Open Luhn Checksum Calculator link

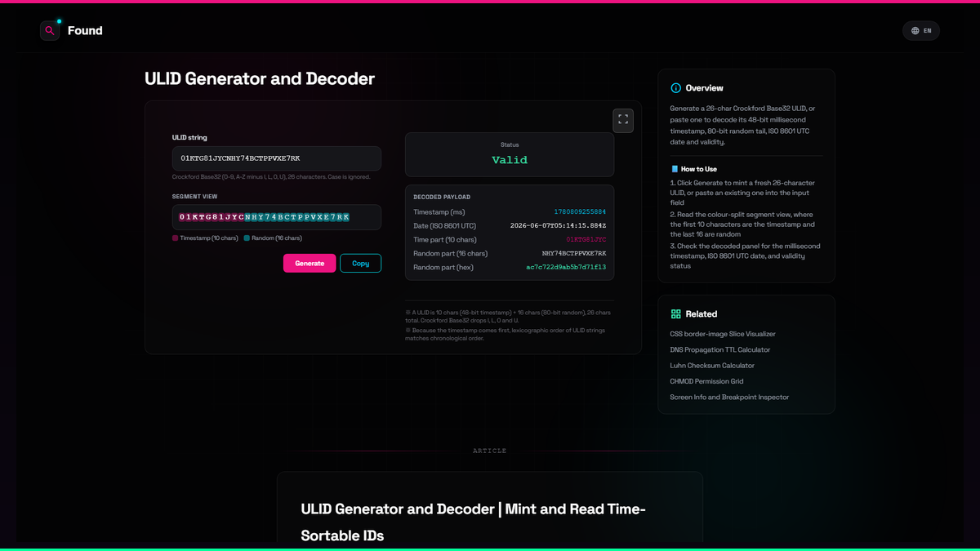[x=712, y=366]
